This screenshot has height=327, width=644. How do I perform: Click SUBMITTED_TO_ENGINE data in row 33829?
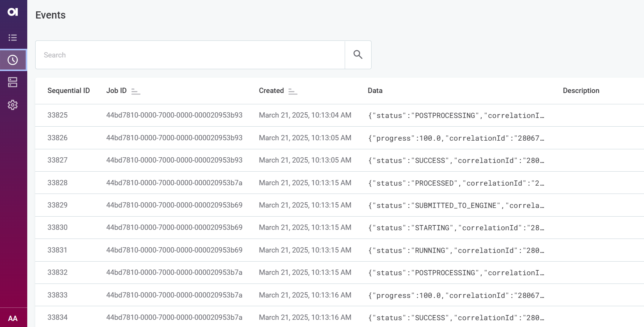[456, 205]
